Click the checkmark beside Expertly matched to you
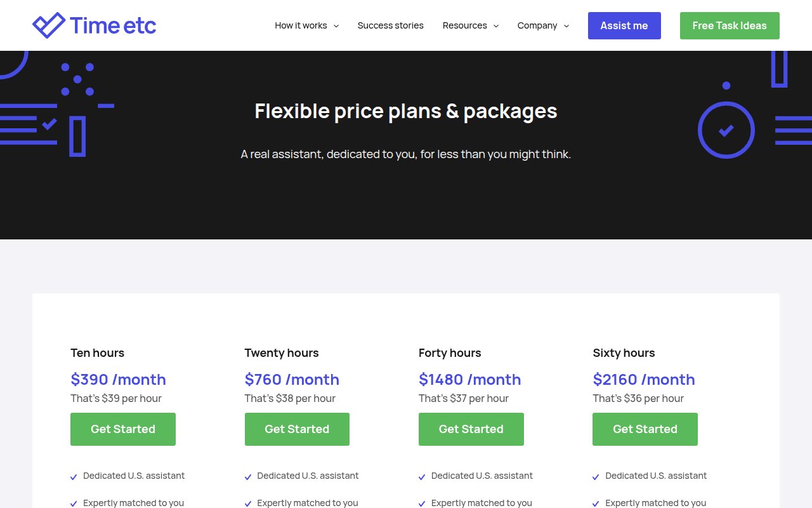 click(x=74, y=504)
